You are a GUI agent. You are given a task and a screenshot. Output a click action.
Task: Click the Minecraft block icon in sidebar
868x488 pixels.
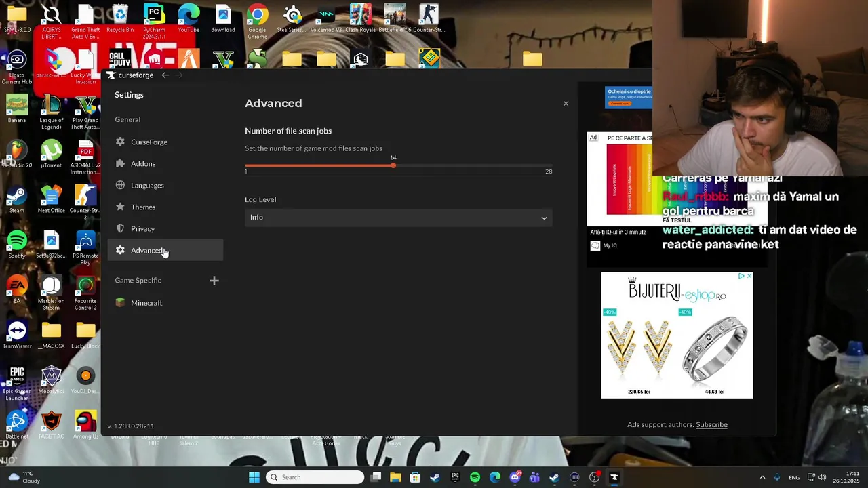120,303
